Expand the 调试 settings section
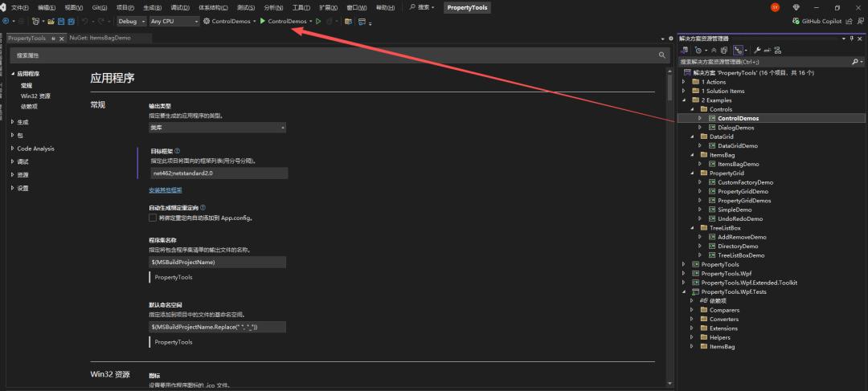This screenshot has height=391, width=868. pyautogui.click(x=13, y=161)
